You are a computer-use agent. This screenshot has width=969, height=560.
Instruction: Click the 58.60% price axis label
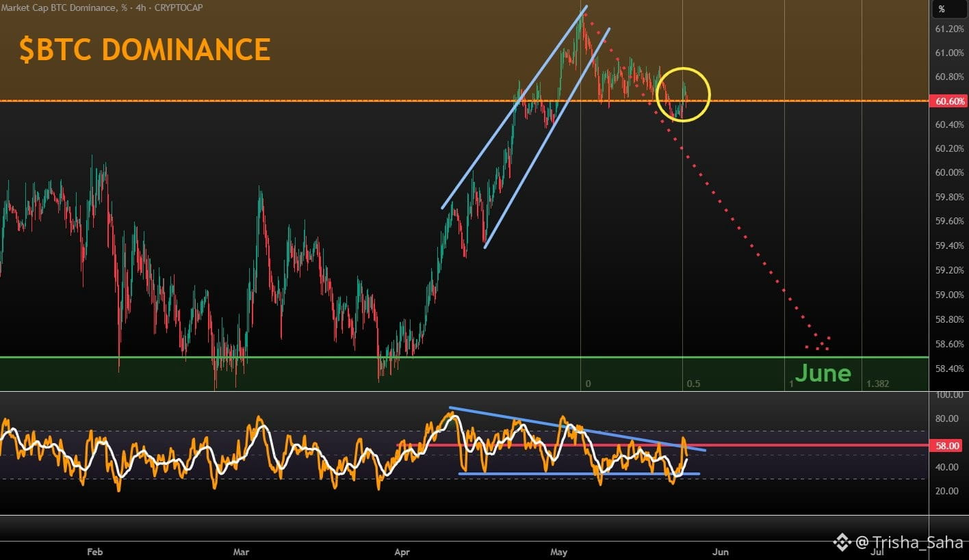click(x=949, y=344)
